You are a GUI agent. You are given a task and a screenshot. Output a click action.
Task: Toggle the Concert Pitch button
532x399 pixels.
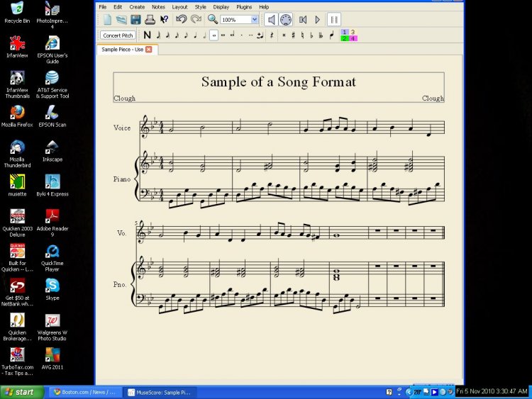pos(118,35)
